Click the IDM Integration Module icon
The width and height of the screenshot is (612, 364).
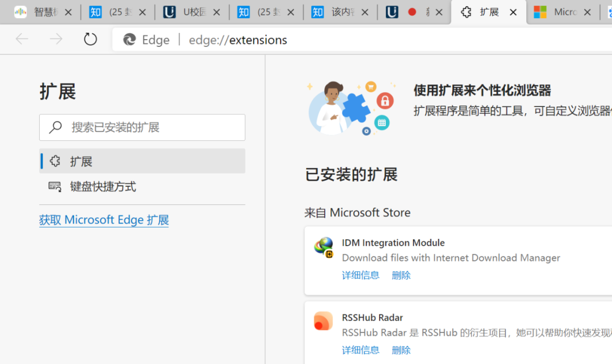[x=324, y=247]
